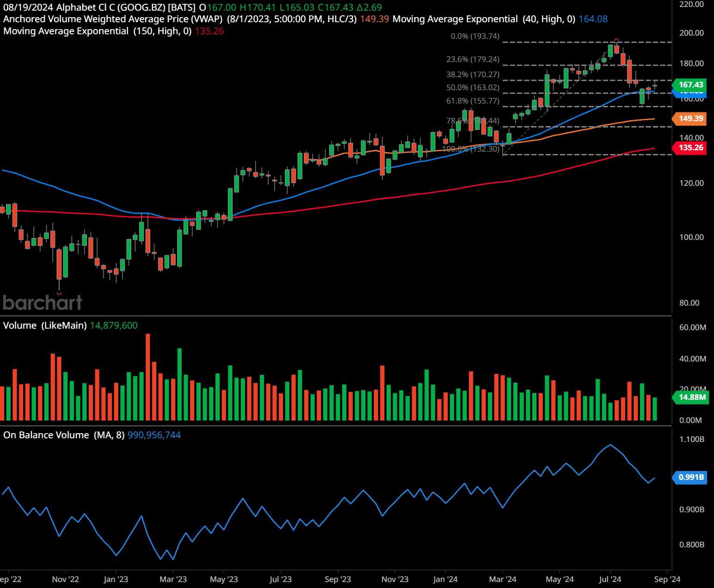Click the 200.00 price axis label
The image size is (714, 588).
(691, 33)
